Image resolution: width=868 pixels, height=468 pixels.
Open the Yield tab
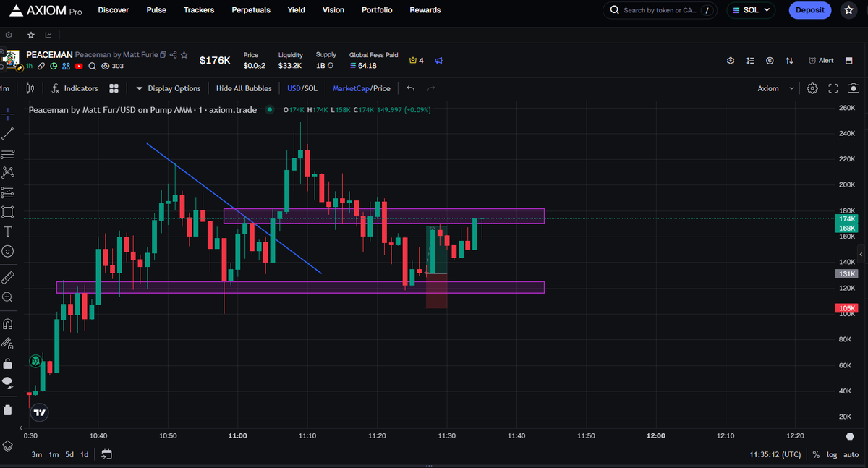(x=296, y=10)
